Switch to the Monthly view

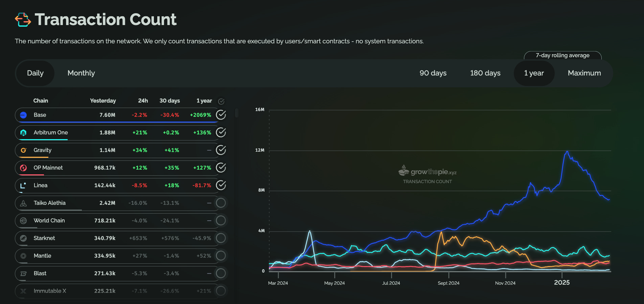click(x=81, y=73)
